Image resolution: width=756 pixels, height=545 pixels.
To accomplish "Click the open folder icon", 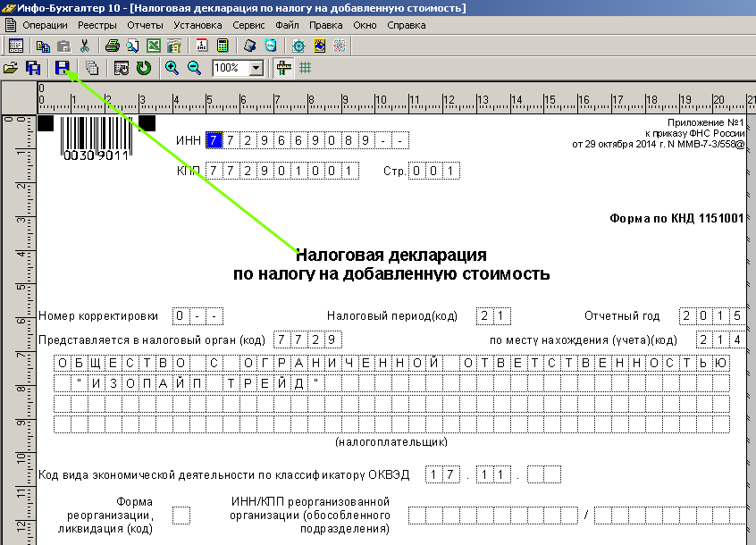I will (x=11, y=68).
